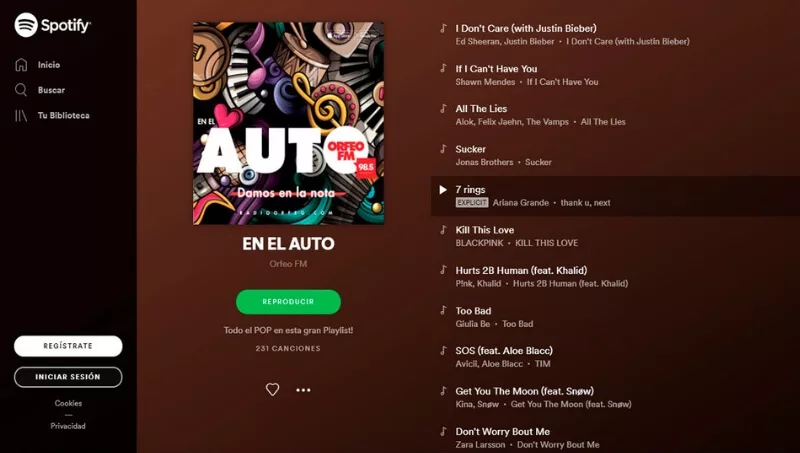The image size is (800, 453).
Task: Click the note icon beside Too Bad
Action: (443, 310)
